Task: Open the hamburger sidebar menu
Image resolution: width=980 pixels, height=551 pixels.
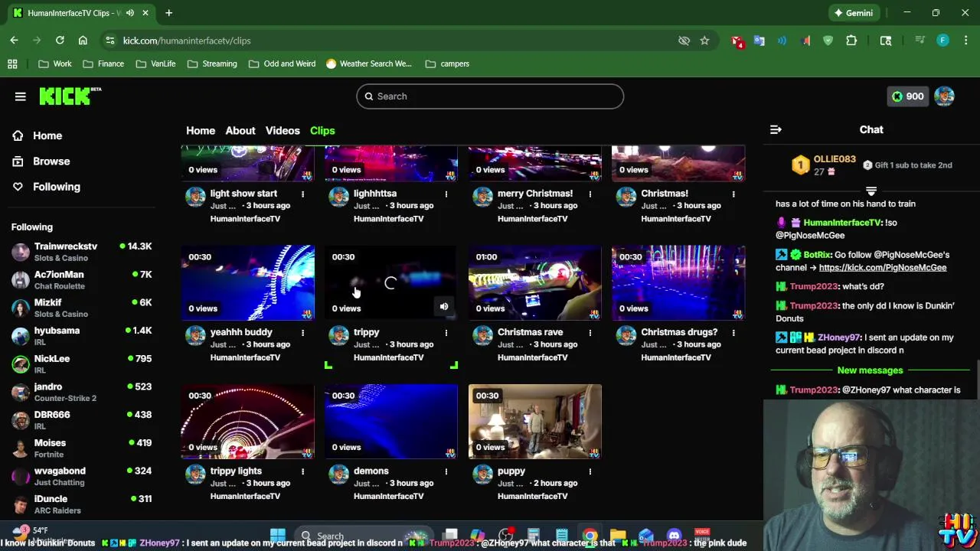Action: 21,96
